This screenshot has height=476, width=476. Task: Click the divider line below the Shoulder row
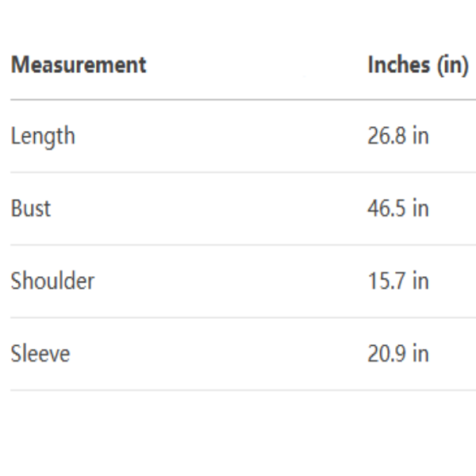point(238,317)
